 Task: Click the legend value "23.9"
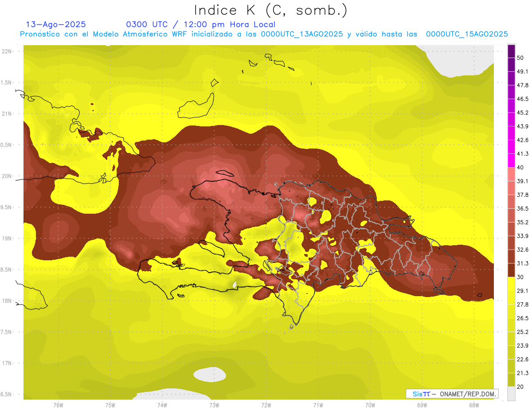523,346
